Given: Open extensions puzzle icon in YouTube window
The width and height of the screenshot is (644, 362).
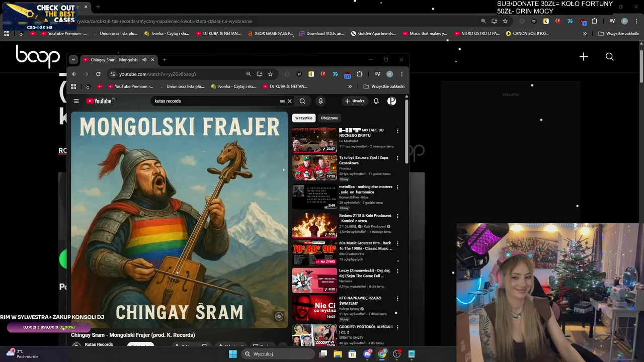Looking at the screenshot, I should coord(359,74).
